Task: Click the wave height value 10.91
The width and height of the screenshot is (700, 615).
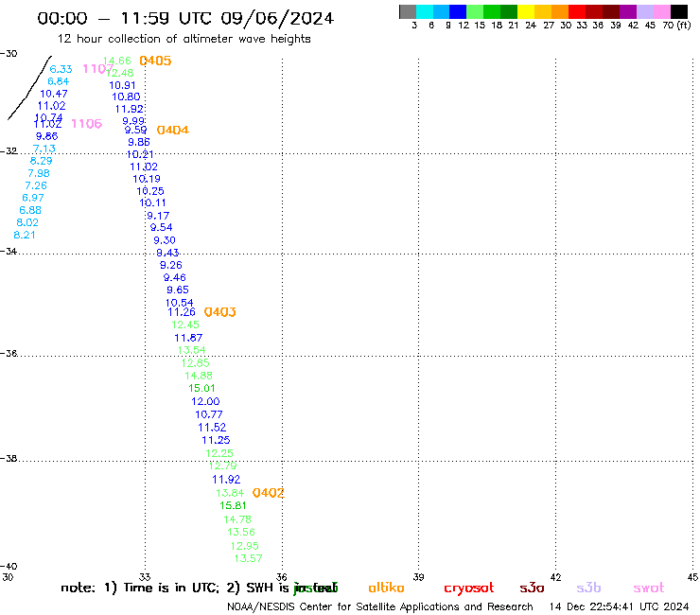Action: pos(122,85)
